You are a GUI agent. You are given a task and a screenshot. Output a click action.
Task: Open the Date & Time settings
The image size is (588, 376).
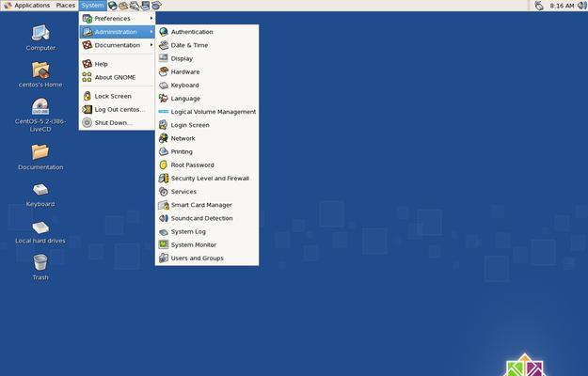(x=207, y=45)
